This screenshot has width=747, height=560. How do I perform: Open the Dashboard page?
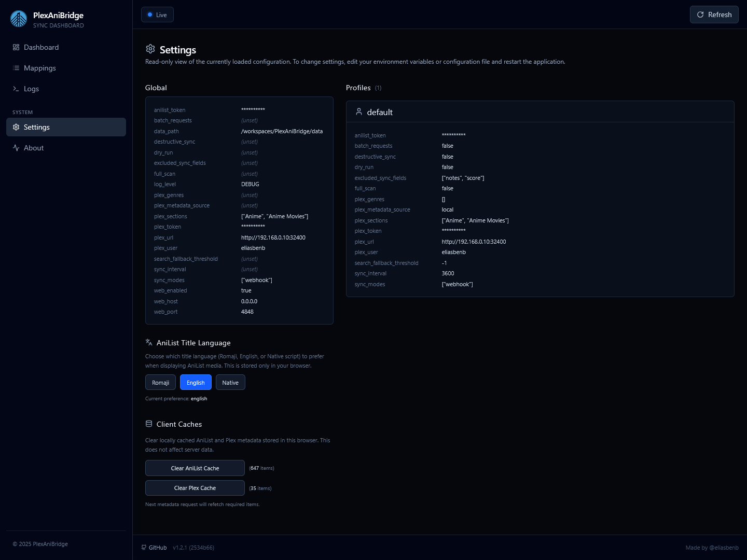point(66,47)
